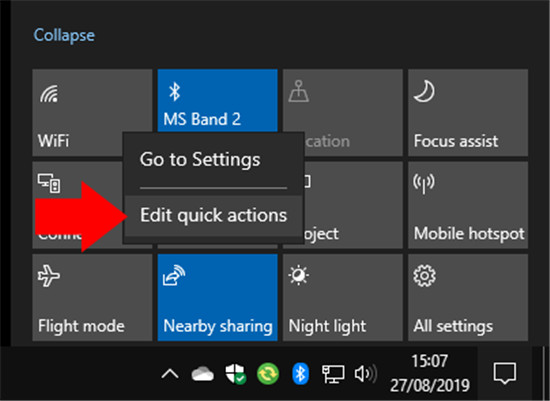Open the Project display tile
Viewport: 550px width, 401px height.
click(353, 205)
